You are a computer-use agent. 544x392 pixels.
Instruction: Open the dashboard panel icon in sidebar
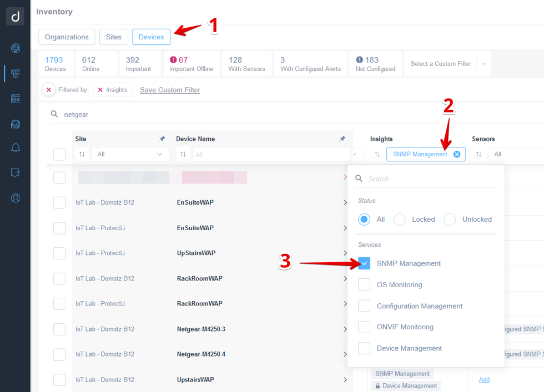click(x=15, y=98)
